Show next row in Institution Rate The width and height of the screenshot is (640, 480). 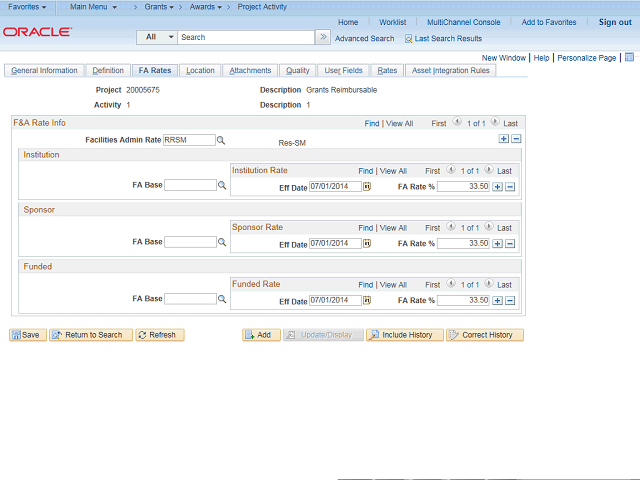coord(489,169)
